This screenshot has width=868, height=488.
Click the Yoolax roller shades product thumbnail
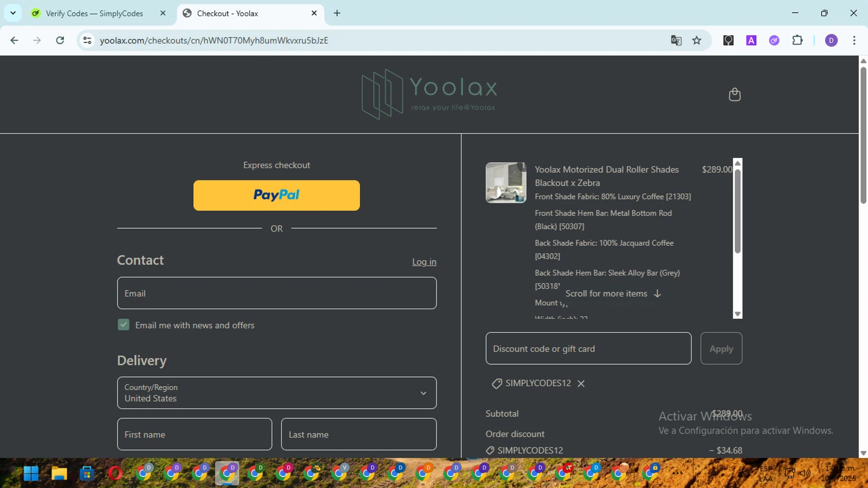pos(506,182)
